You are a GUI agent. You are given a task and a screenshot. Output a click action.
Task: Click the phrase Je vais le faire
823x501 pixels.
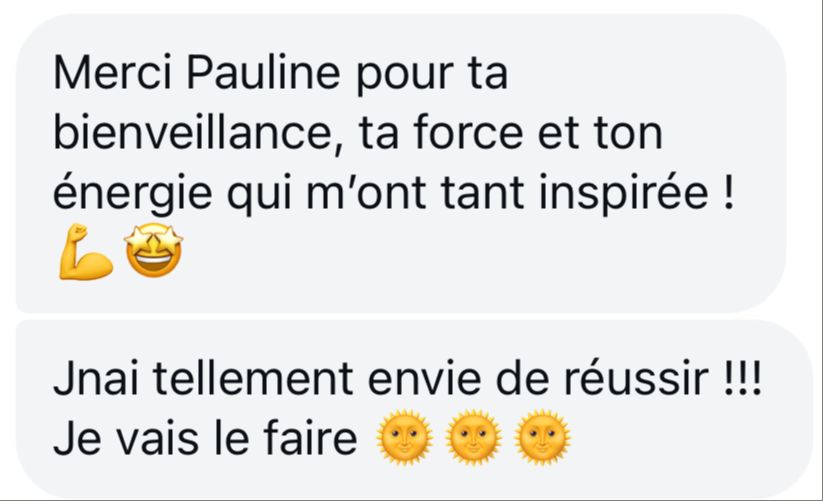pos(205,438)
